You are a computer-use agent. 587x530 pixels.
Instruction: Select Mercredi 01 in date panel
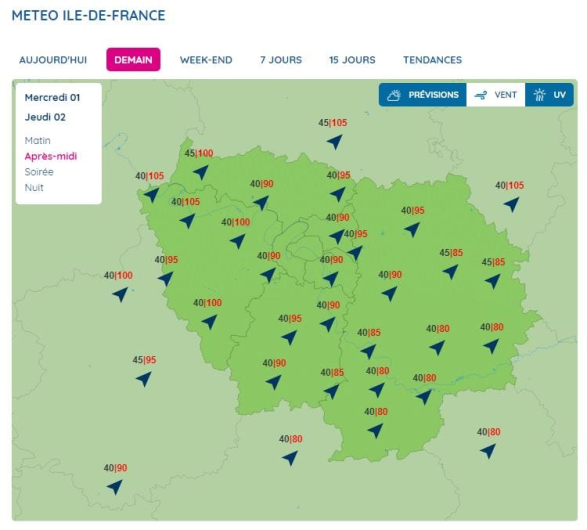52,98
